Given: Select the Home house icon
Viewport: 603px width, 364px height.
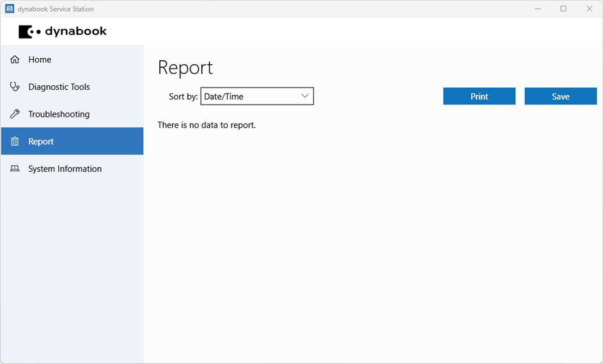Looking at the screenshot, I should (x=14, y=59).
